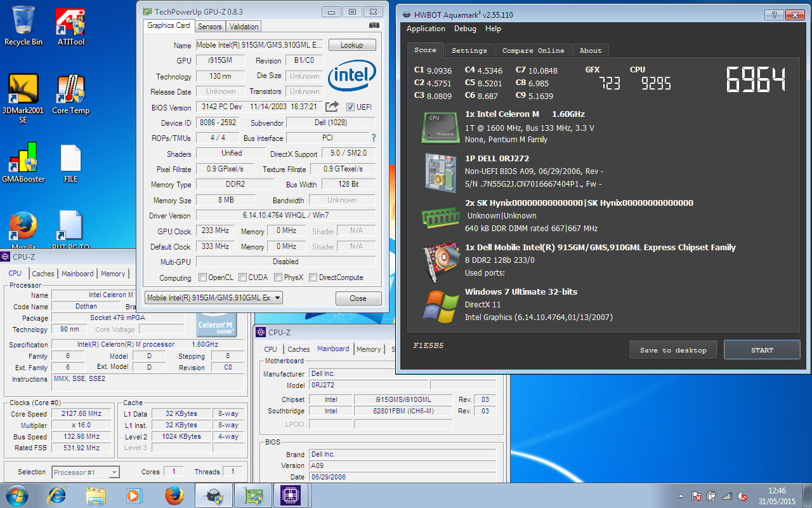
Task: Click the power plug tray icon
Action: (x=712, y=496)
